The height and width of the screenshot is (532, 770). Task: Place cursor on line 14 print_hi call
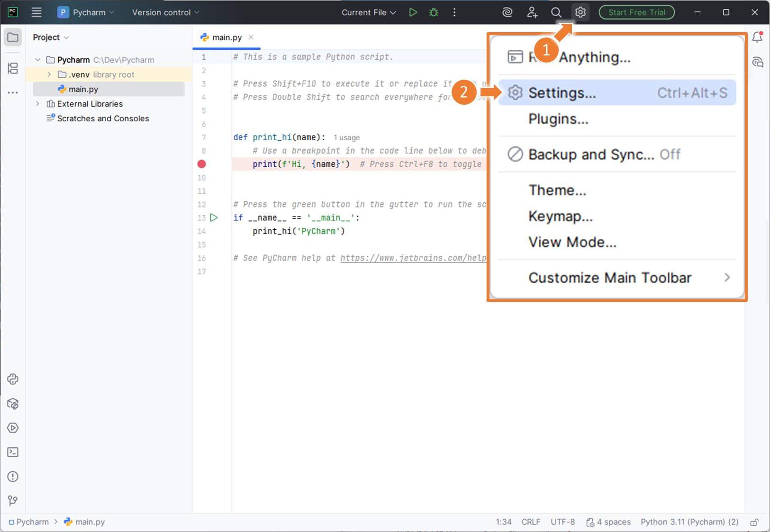pos(299,231)
